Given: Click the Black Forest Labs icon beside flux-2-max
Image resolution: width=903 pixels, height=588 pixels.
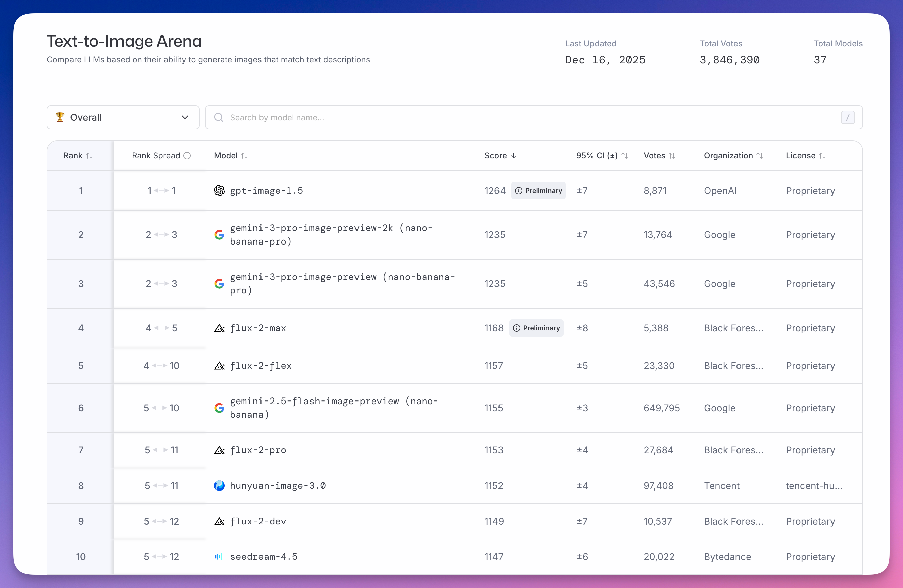Looking at the screenshot, I should pos(219,328).
